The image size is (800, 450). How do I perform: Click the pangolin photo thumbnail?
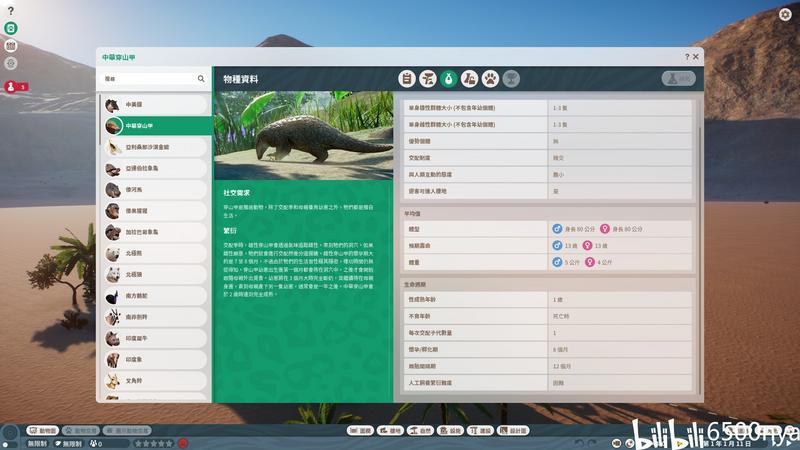304,135
